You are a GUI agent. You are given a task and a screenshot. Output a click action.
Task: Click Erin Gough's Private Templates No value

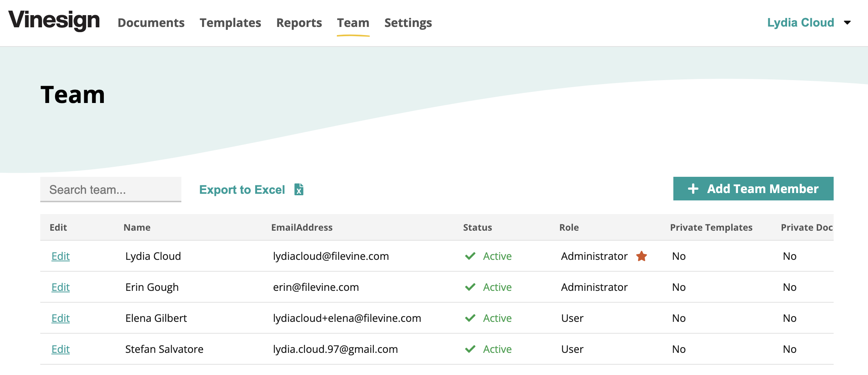click(679, 287)
